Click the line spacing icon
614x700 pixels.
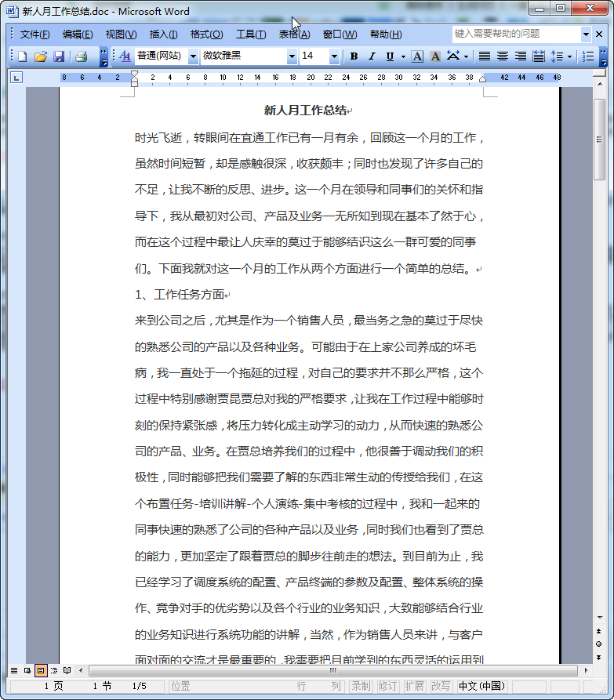(x=557, y=56)
